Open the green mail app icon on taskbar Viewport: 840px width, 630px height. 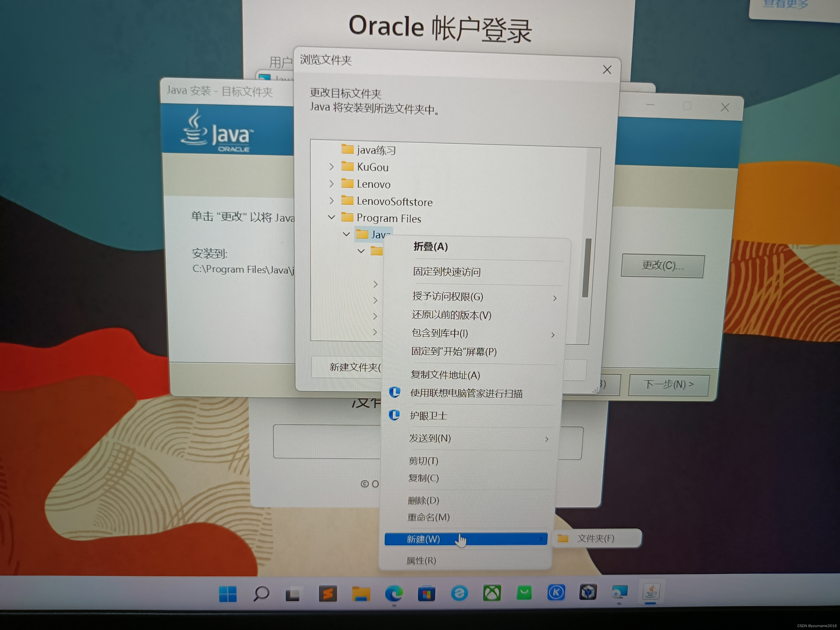[524, 592]
